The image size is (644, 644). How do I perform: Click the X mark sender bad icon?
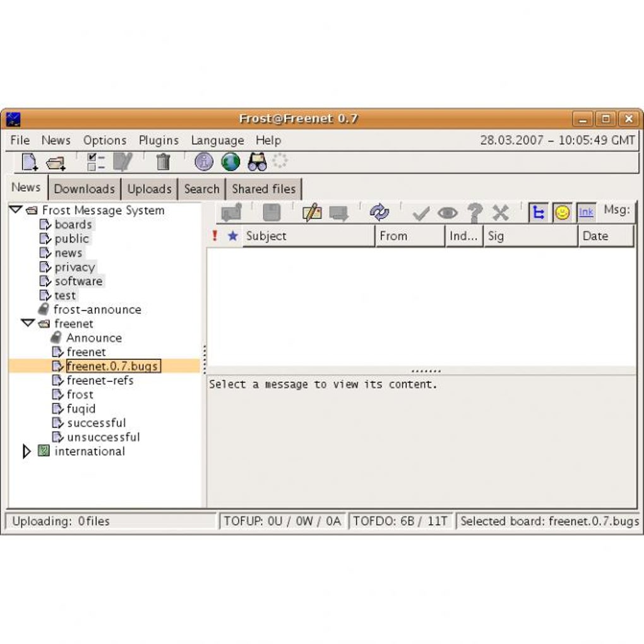[501, 213]
